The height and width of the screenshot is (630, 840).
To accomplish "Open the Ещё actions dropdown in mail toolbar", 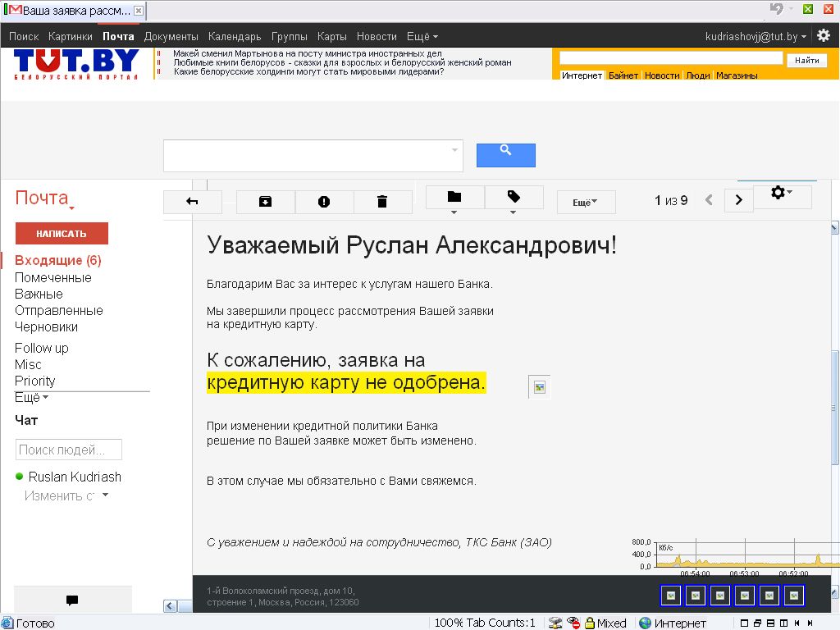I will (x=586, y=203).
